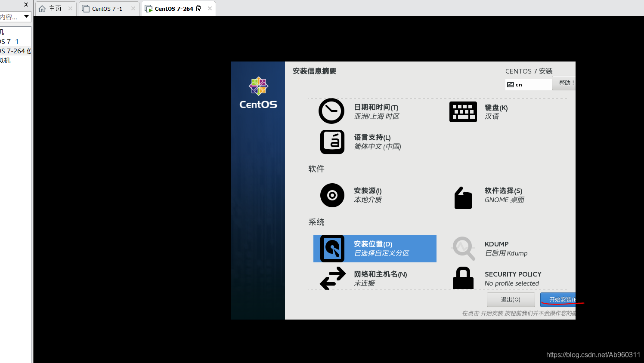644x363 pixels.
Task: Open the KDUMP magnifier icon
Action: click(463, 249)
